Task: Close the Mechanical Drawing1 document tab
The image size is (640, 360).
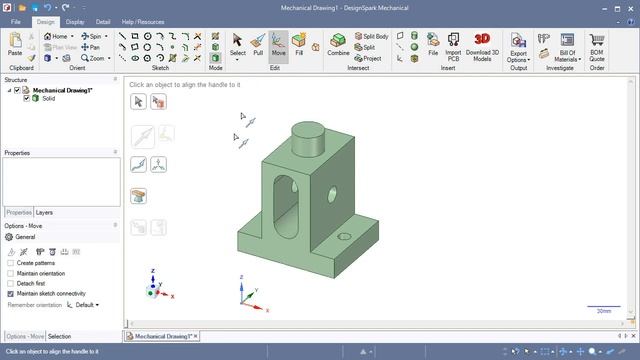Action: [196, 336]
